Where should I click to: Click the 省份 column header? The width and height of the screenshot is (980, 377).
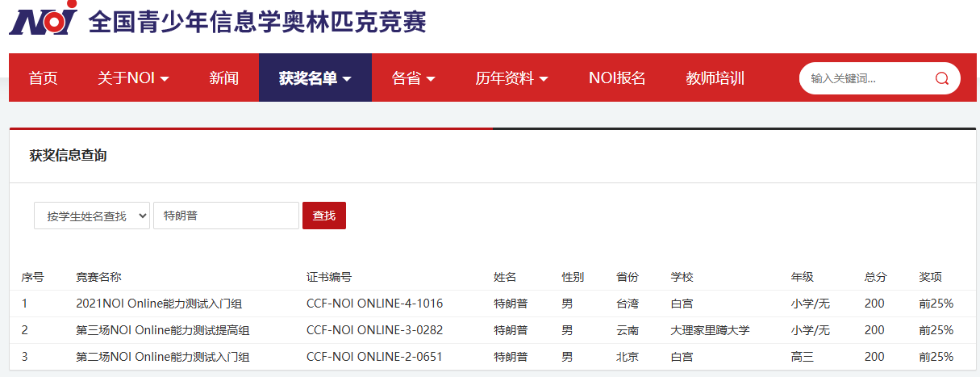[628, 277]
